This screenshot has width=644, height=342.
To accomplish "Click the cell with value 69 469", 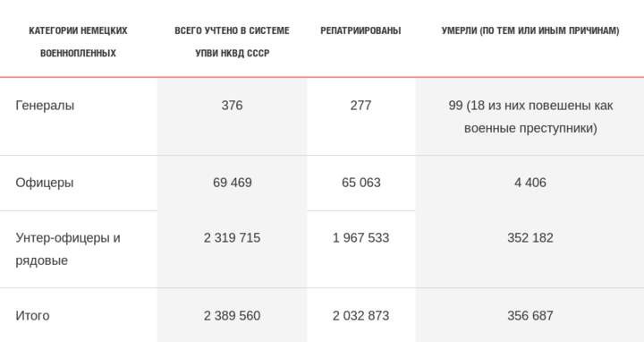I will [232, 183].
